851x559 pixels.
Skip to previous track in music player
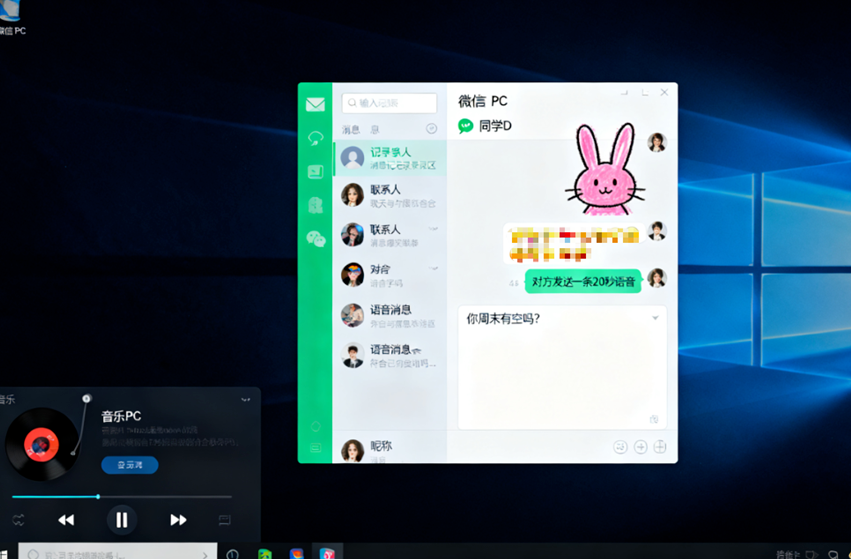[66, 520]
